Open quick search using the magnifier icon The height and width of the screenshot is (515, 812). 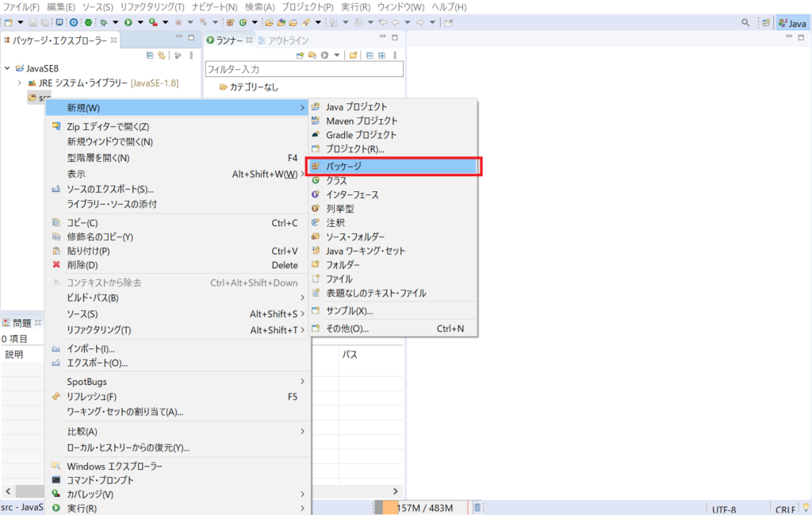tap(746, 23)
